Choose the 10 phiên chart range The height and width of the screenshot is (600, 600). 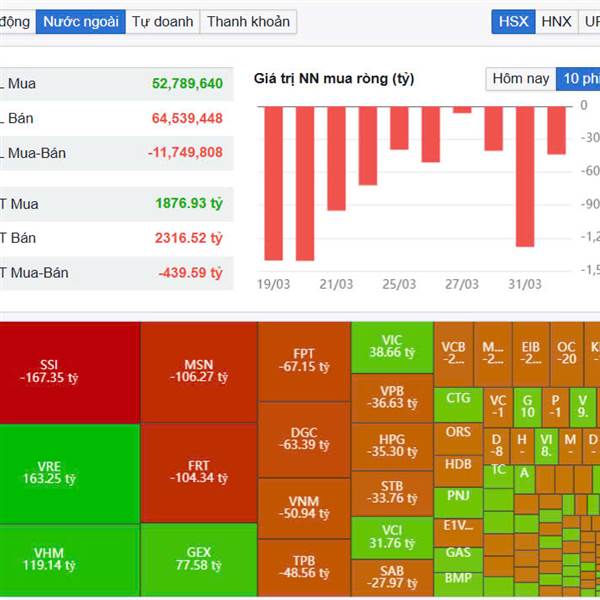[578, 79]
